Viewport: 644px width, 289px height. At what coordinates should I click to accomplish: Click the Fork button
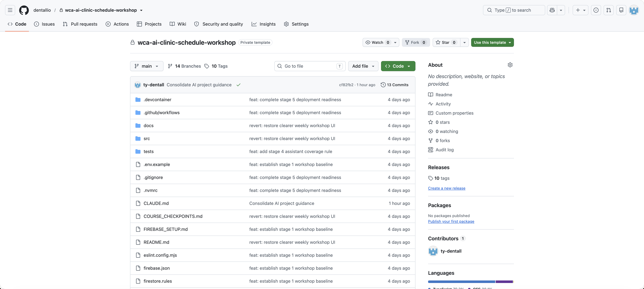point(416,42)
